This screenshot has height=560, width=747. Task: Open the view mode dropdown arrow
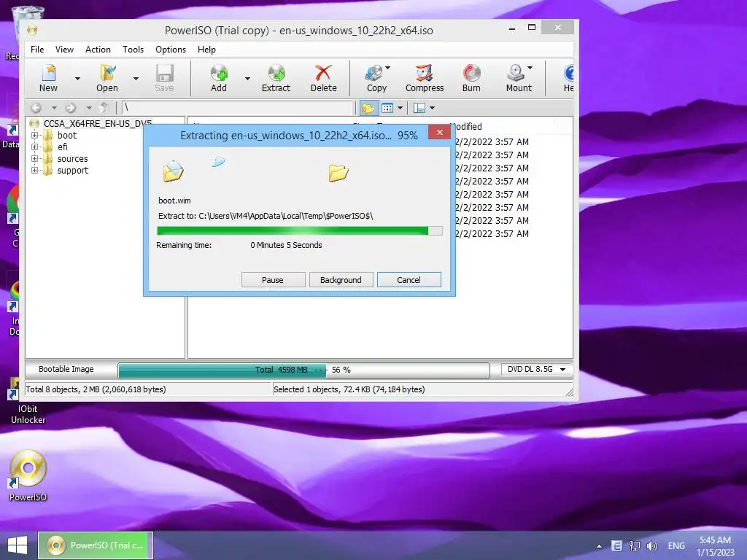point(400,108)
